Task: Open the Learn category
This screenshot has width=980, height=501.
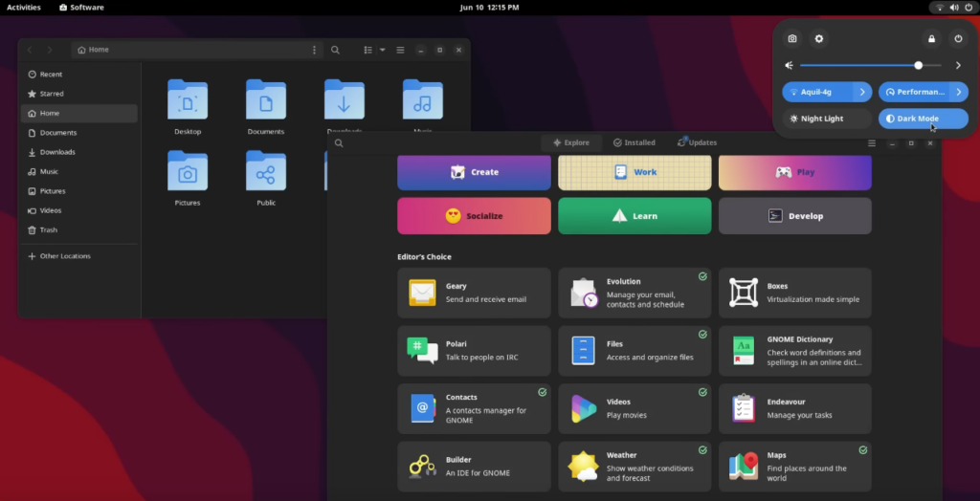Action: [635, 216]
